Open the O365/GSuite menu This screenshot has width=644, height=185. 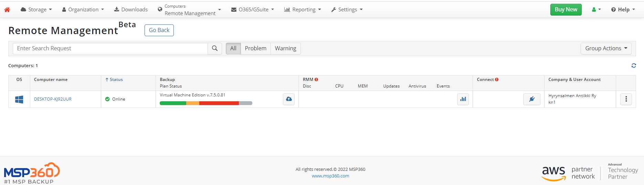[x=253, y=10]
